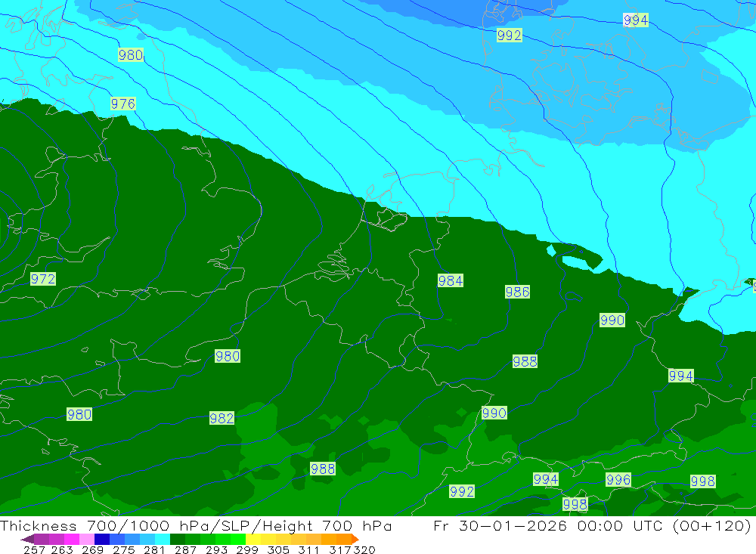The height and width of the screenshot is (554, 756).
Task: Click the 299 legend value
Action: click(x=247, y=549)
